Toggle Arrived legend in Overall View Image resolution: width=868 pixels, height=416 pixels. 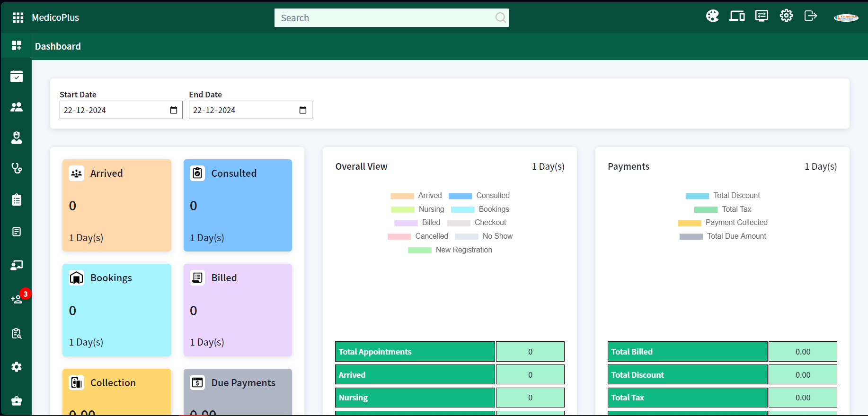pyautogui.click(x=416, y=196)
